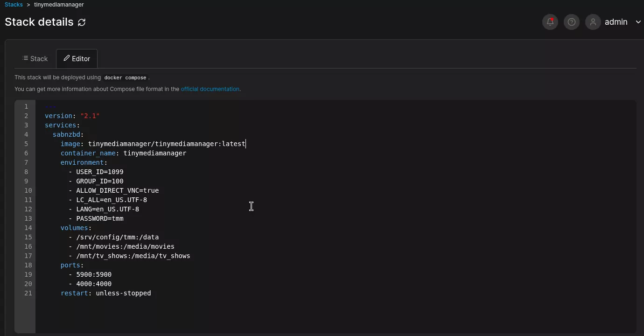Click the Stacks breadcrumb link
This screenshot has height=336, width=644.
tap(14, 5)
